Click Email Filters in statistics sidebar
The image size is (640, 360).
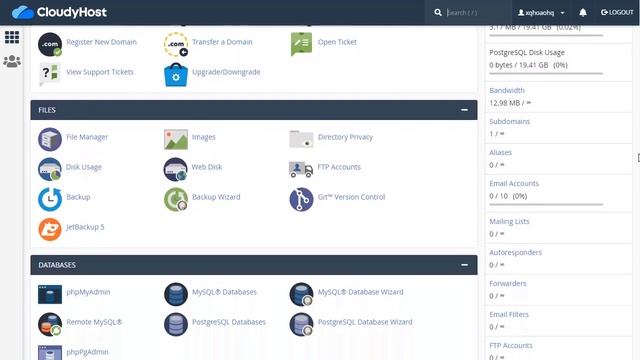pos(509,314)
